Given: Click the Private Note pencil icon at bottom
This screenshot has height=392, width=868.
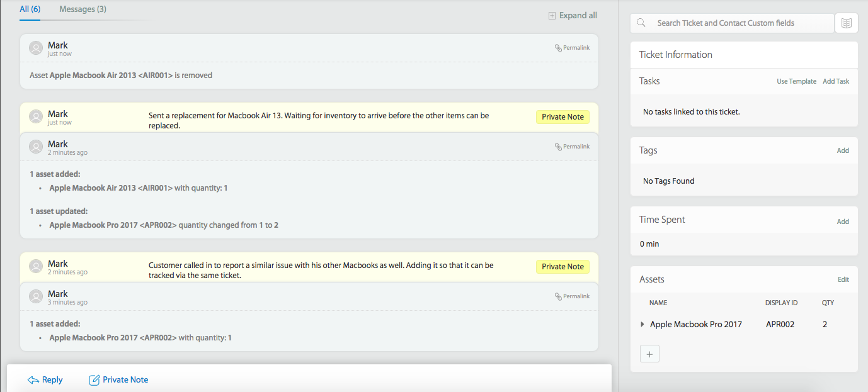Looking at the screenshot, I should (94, 380).
